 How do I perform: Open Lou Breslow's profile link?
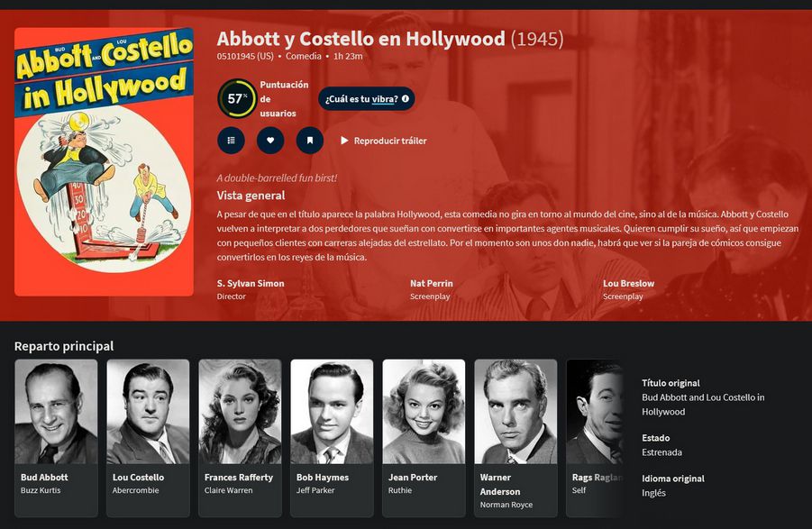click(x=628, y=283)
